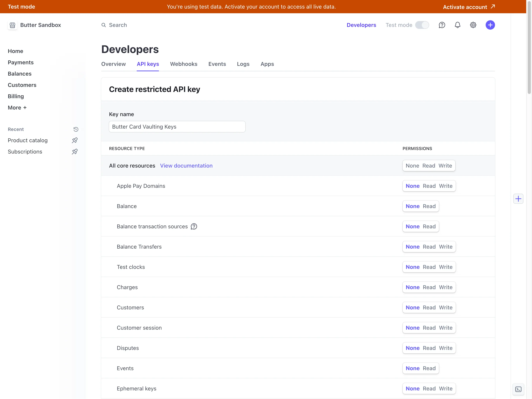This screenshot has width=532, height=399.
Task: Set Customers permission to Write
Action: pos(446,308)
